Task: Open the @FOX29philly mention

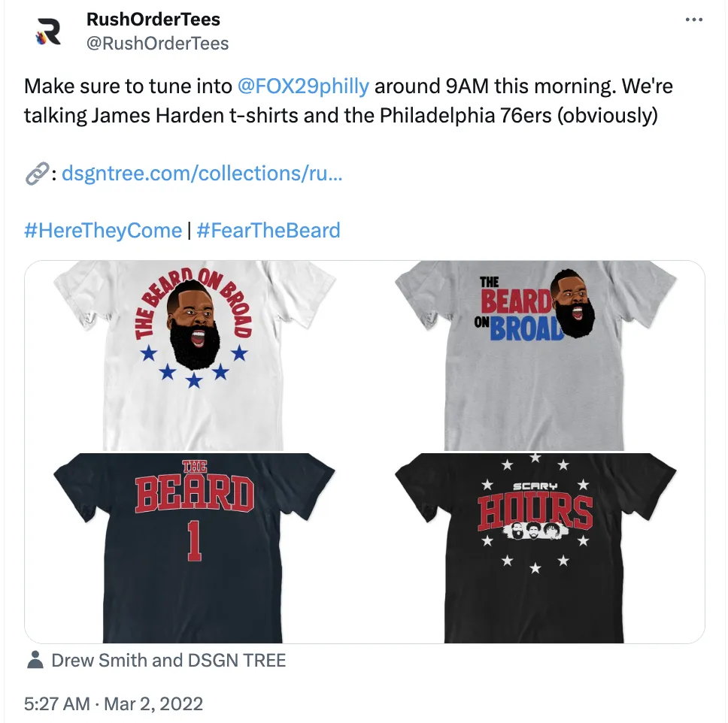Action: coord(303,86)
